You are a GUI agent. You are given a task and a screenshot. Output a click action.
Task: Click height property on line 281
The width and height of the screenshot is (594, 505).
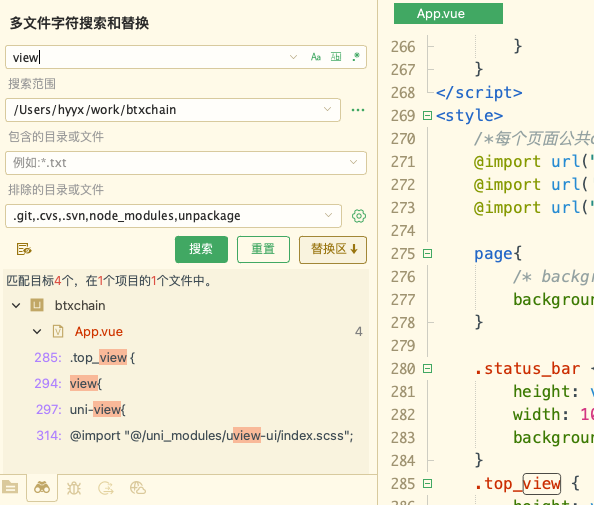pyautogui.click(x=542, y=391)
